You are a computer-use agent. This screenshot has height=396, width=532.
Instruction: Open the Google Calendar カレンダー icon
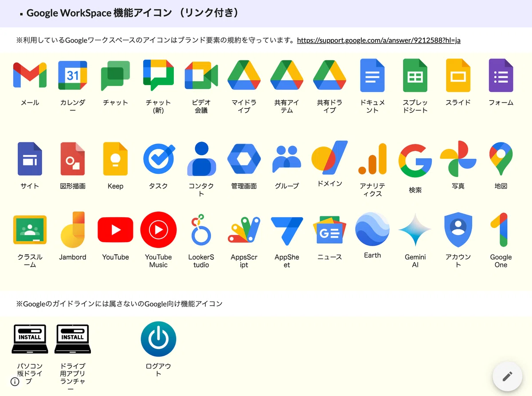tap(73, 75)
